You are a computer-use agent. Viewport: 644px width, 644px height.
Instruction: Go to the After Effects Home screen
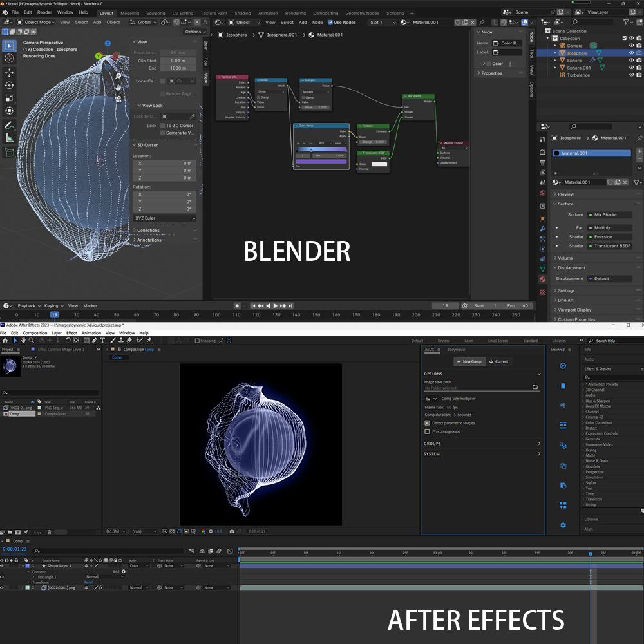pos(5,341)
